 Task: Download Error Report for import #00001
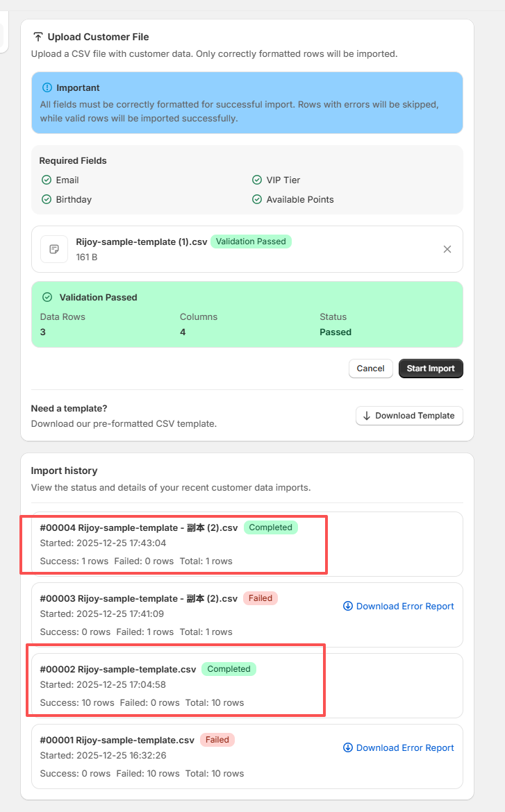click(x=399, y=747)
